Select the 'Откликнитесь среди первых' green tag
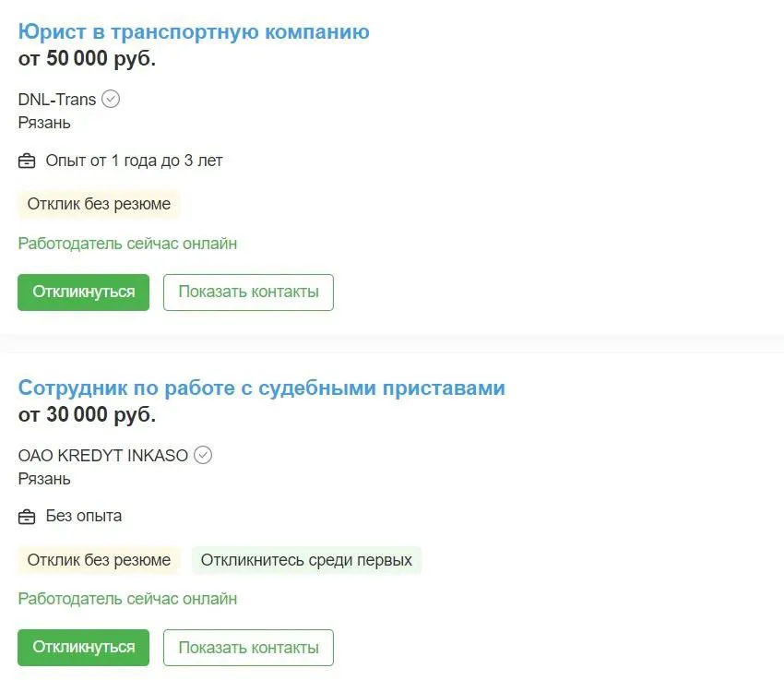The image size is (784, 680). pos(306,560)
